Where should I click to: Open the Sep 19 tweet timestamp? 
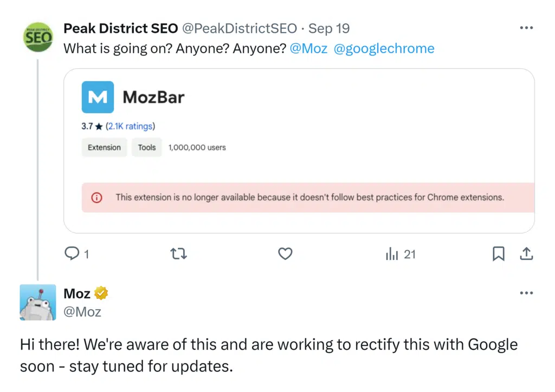coord(329,28)
